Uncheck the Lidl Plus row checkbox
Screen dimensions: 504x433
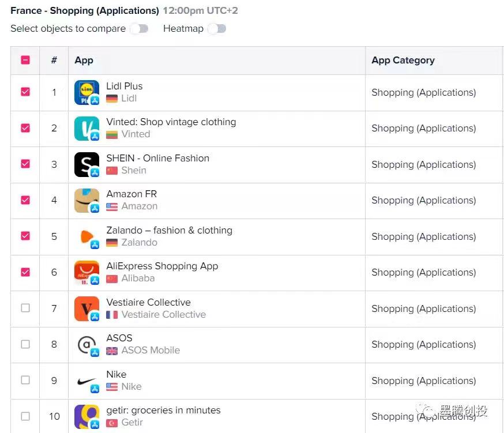pyautogui.click(x=24, y=92)
